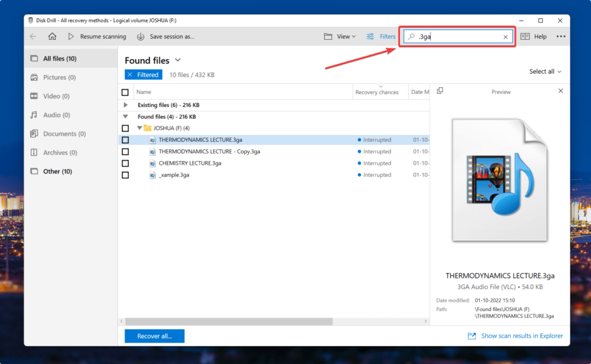The image size is (591, 364).
Task: Check the CHEMISTRY LECTURE.3ga checkbox
Action: (125, 163)
